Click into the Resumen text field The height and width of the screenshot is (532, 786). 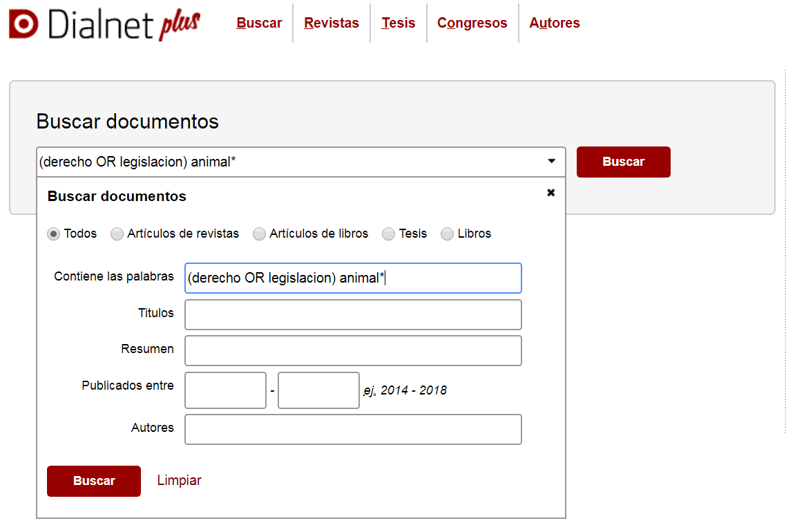353,350
